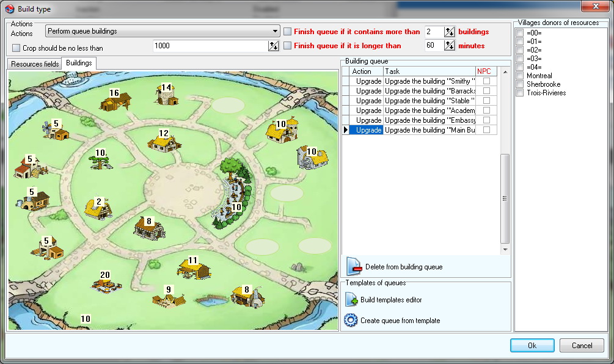Click Create queue from template

pos(400,321)
